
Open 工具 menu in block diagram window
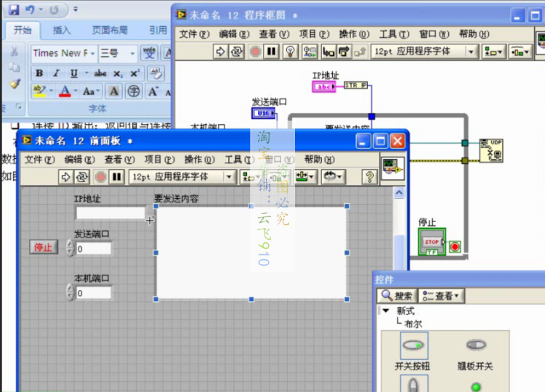[395, 34]
